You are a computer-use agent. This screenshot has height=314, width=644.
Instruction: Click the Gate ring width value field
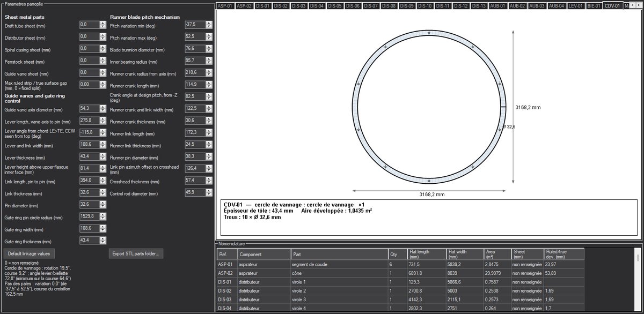point(89,229)
